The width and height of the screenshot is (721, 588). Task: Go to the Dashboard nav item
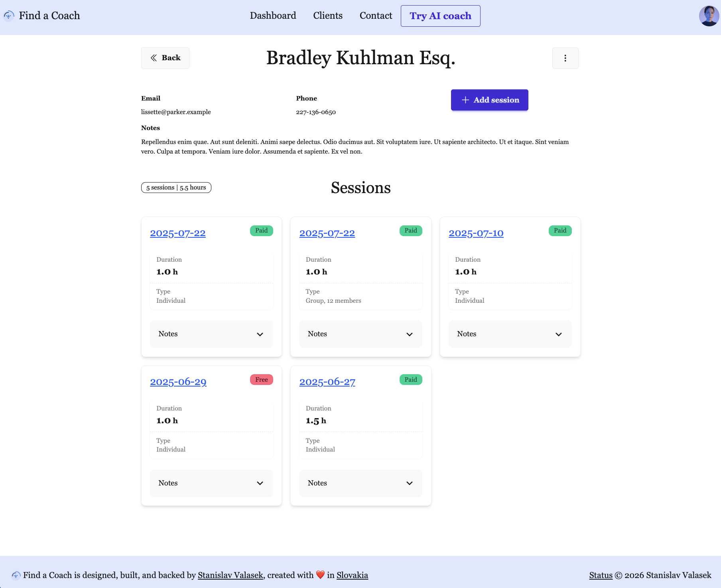[273, 16]
